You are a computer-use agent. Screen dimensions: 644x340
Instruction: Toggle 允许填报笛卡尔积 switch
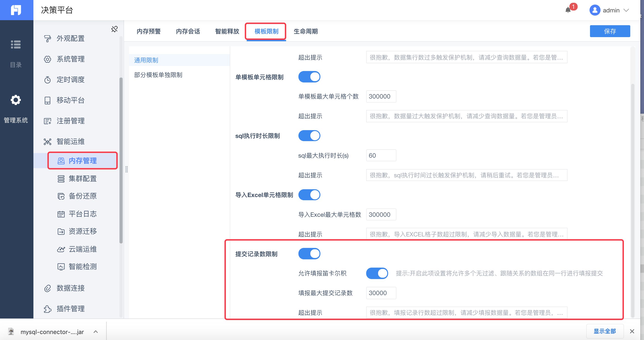point(377,273)
